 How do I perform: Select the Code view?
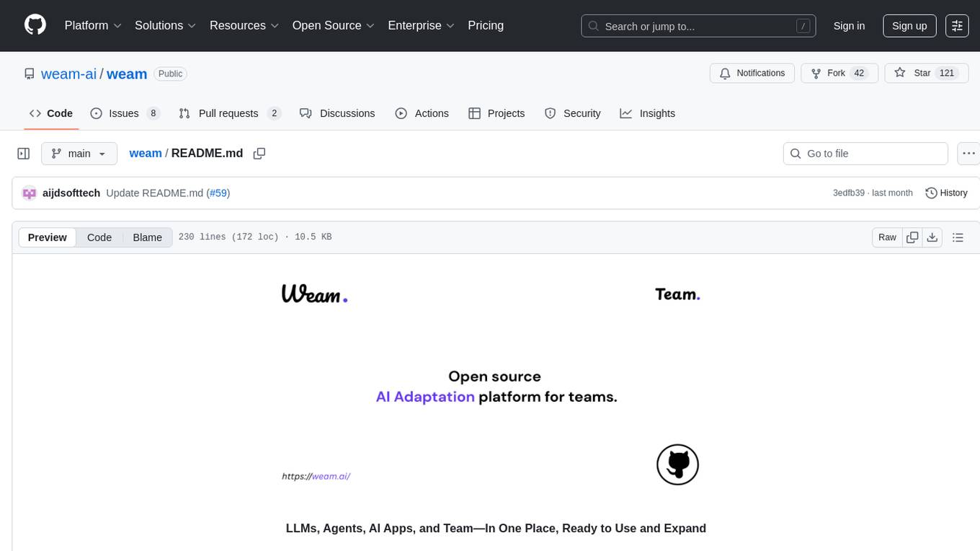pos(99,237)
